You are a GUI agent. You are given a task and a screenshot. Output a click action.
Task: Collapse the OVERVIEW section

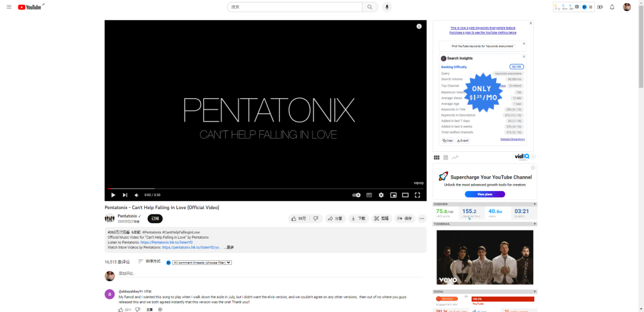[x=535, y=204]
